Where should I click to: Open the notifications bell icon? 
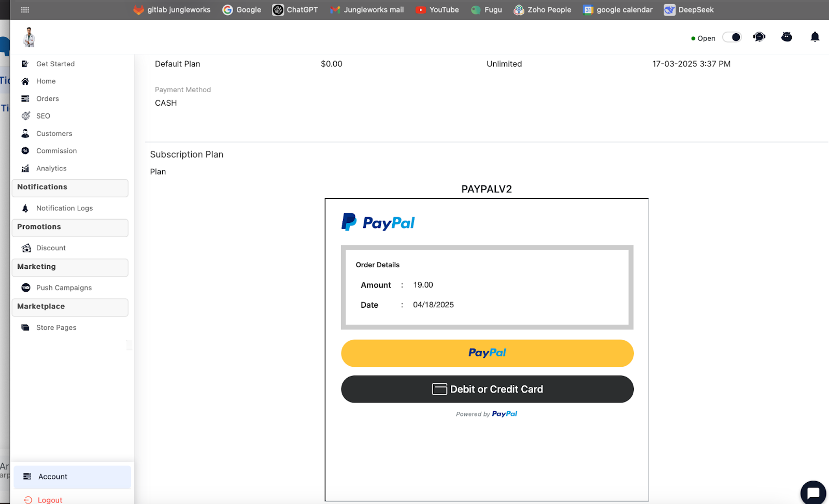(x=815, y=37)
